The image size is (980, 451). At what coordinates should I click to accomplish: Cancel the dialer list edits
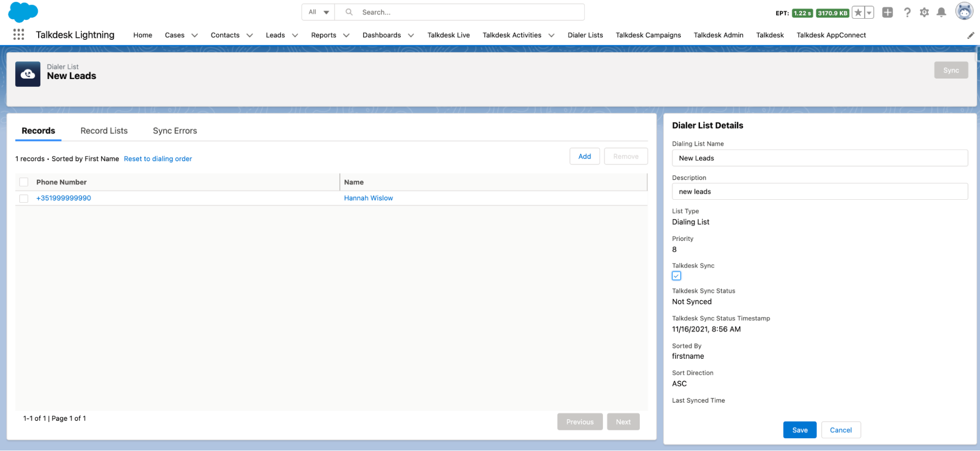pyautogui.click(x=841, y=430)
